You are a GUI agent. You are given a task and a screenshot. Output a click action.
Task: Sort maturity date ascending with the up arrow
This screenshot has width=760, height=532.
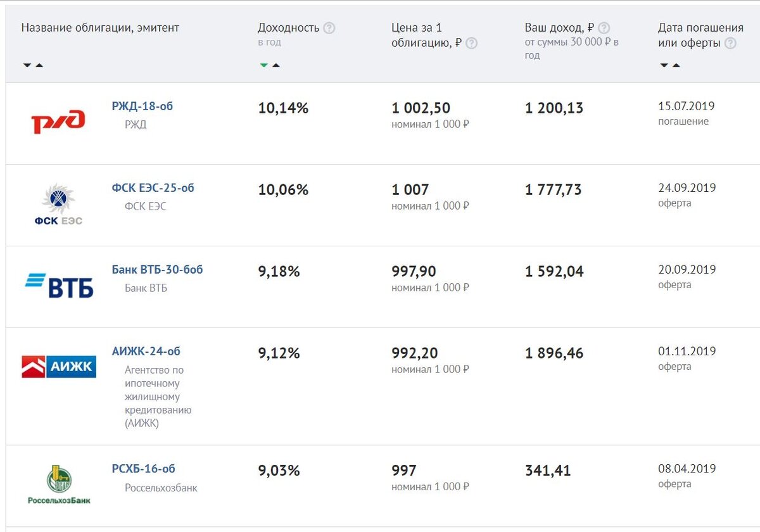click(676, 65)
